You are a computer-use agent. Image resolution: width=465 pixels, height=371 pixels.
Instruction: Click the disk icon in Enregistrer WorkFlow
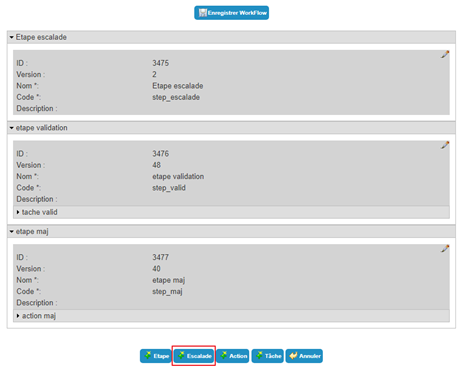(203, 13)
